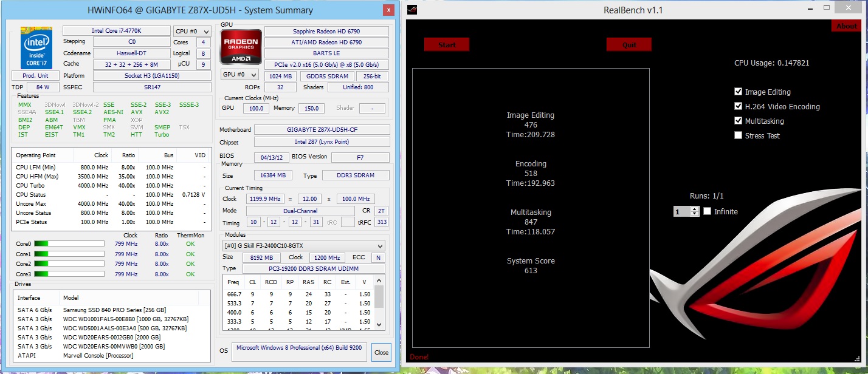Screen dimensions: 868x374
Task: Click the ATI/AMD Radeon HD 6790 field
Action: click(x=327, y=42)
